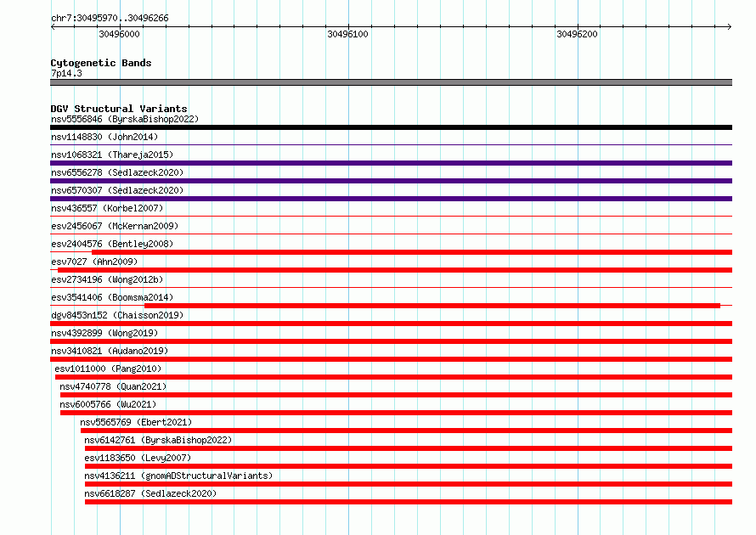Click the esv2734196 (Wong2012b) label

point(107,279)
